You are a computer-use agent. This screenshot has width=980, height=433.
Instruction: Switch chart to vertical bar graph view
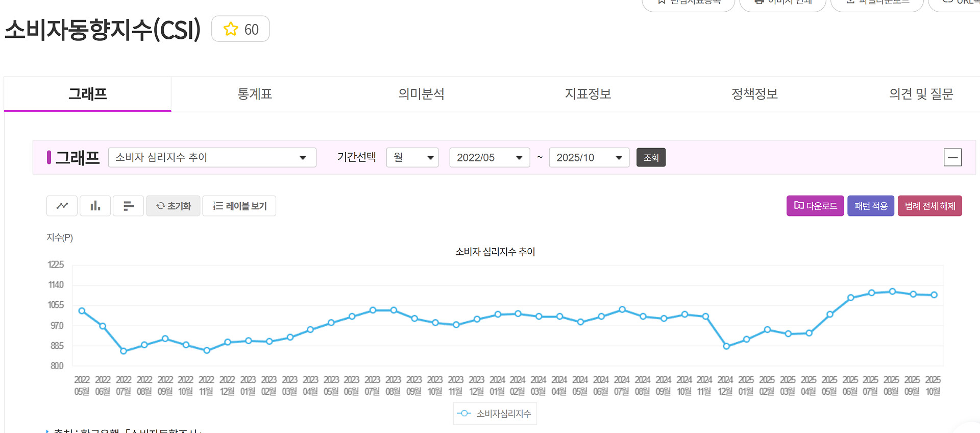click(95, 206)
